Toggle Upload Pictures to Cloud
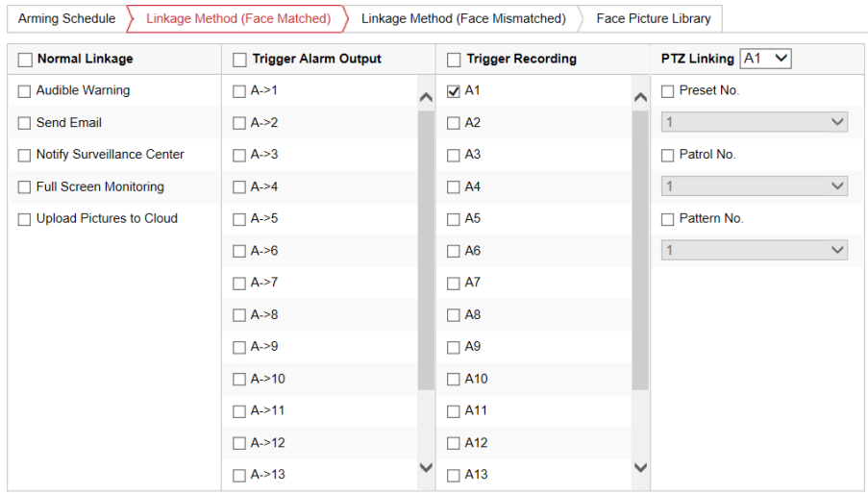The height and width of the screenshot is (494, 868). pos(25,219)
